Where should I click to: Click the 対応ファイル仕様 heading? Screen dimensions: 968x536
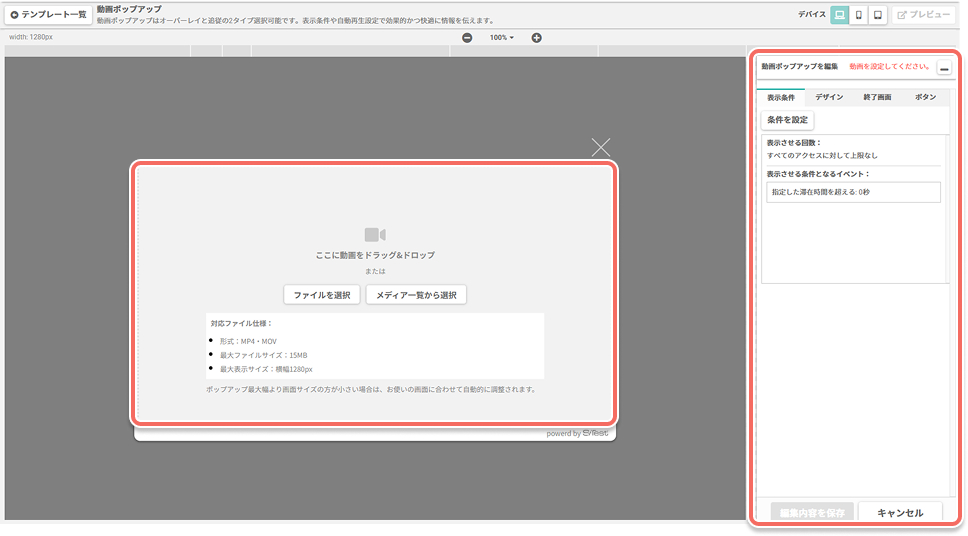tap(241, 324)
